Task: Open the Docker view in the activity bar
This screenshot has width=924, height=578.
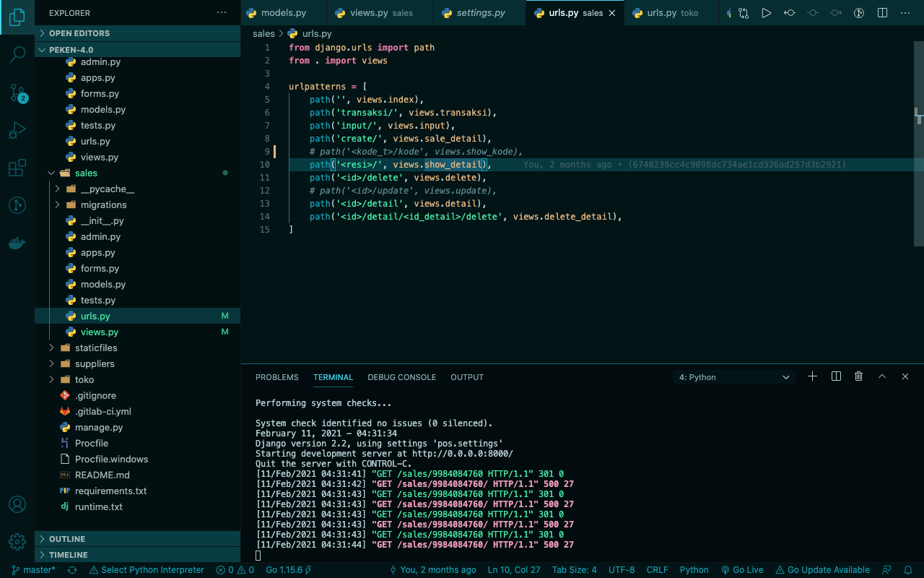Action: 17,243
